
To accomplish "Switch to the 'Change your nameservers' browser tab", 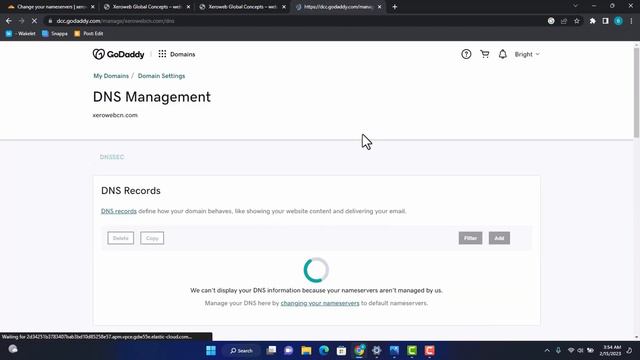I will pyautogui.click(x=51, y=7).
